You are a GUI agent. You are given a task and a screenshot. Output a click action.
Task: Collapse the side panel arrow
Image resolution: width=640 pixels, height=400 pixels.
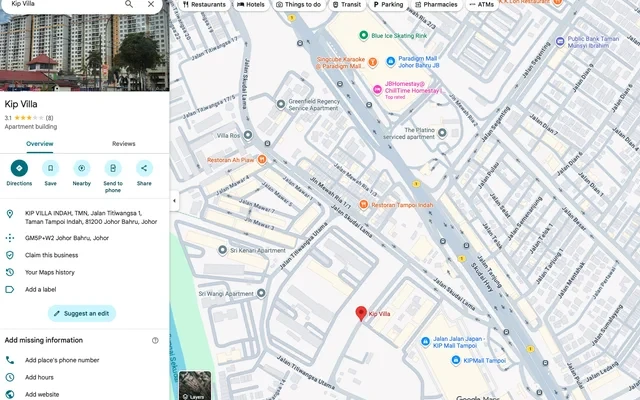[x=174, y=200]
